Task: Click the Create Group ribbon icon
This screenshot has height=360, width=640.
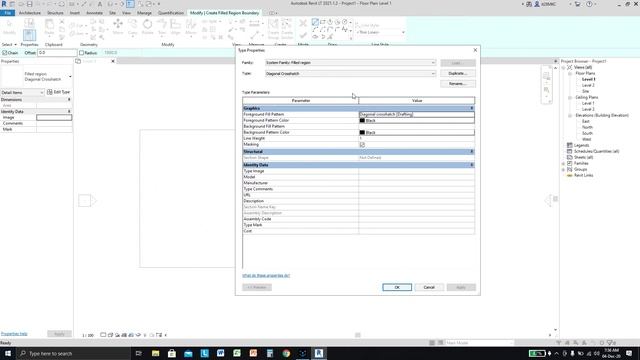Action: pos(273,28)
